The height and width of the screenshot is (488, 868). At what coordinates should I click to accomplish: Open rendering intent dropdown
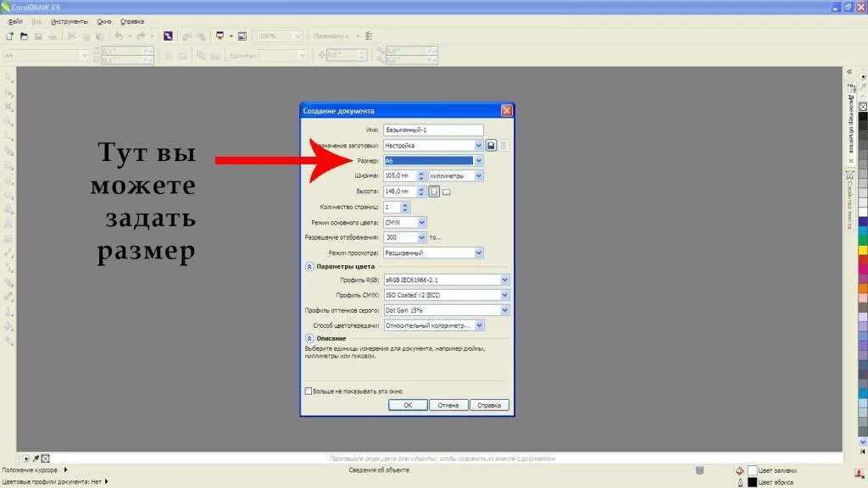[480, 325]
